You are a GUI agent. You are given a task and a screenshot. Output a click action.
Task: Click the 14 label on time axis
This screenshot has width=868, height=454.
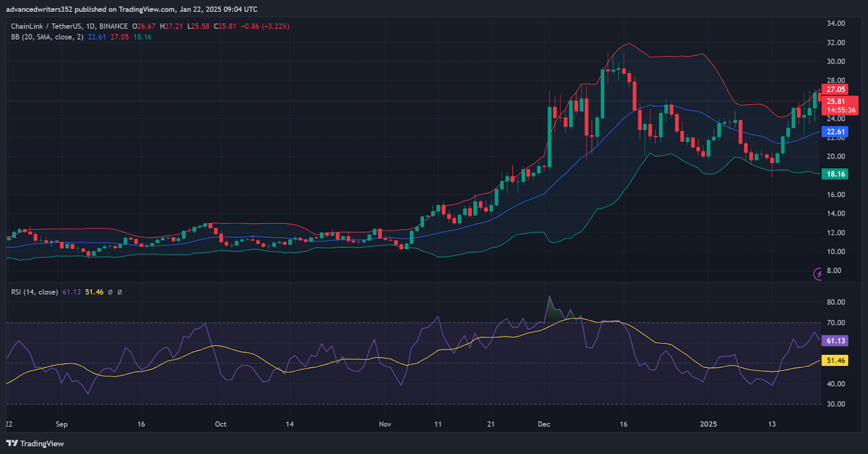click(290, 424)
